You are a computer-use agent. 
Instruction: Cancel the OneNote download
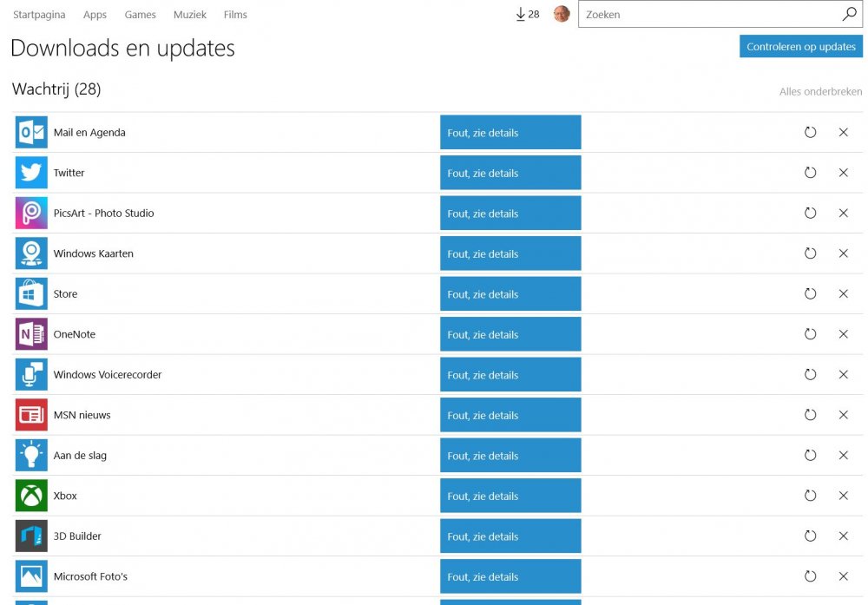tap(844, 334)
